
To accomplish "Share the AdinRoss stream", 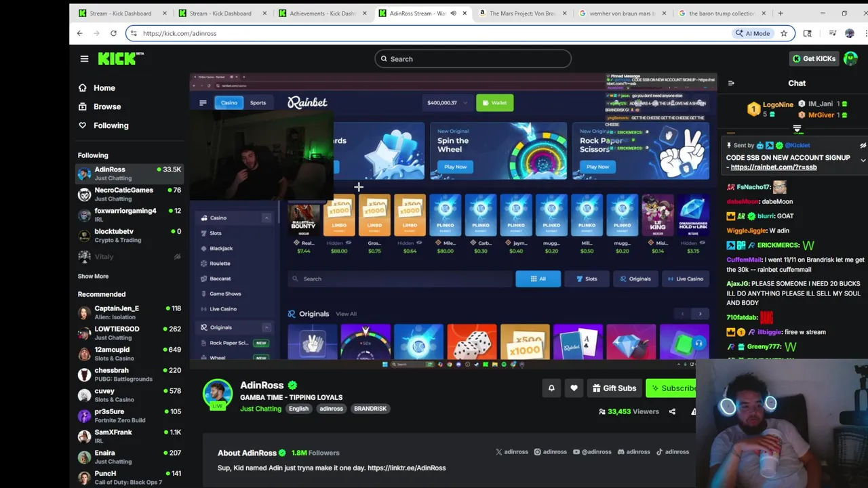I will click(672, 411).
